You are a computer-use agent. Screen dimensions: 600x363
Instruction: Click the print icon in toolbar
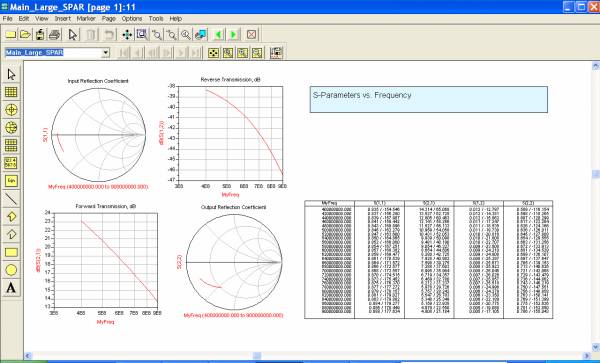click(54, 35)
